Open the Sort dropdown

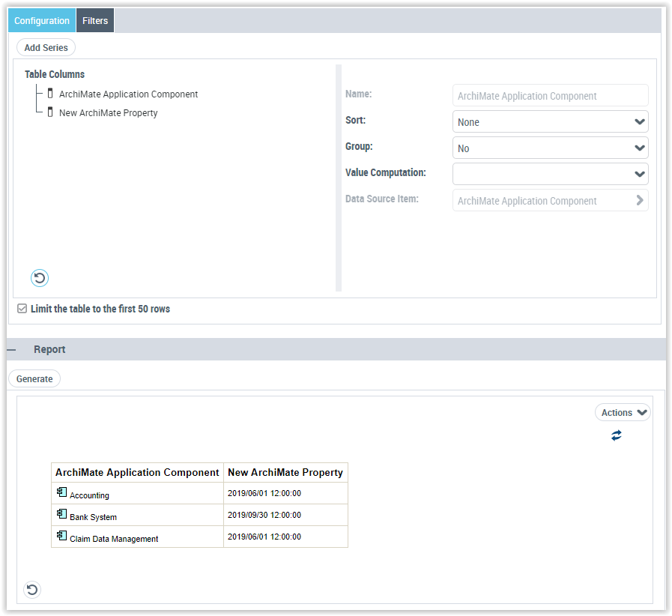550,122
